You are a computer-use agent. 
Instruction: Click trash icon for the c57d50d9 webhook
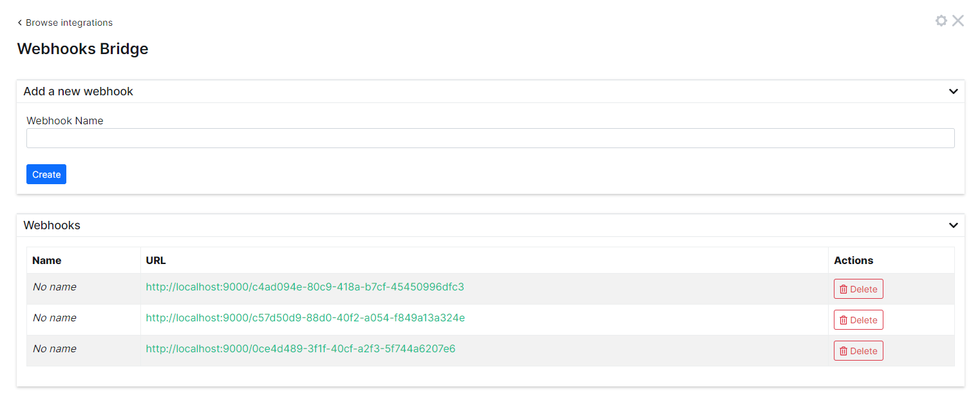[843, 320]
